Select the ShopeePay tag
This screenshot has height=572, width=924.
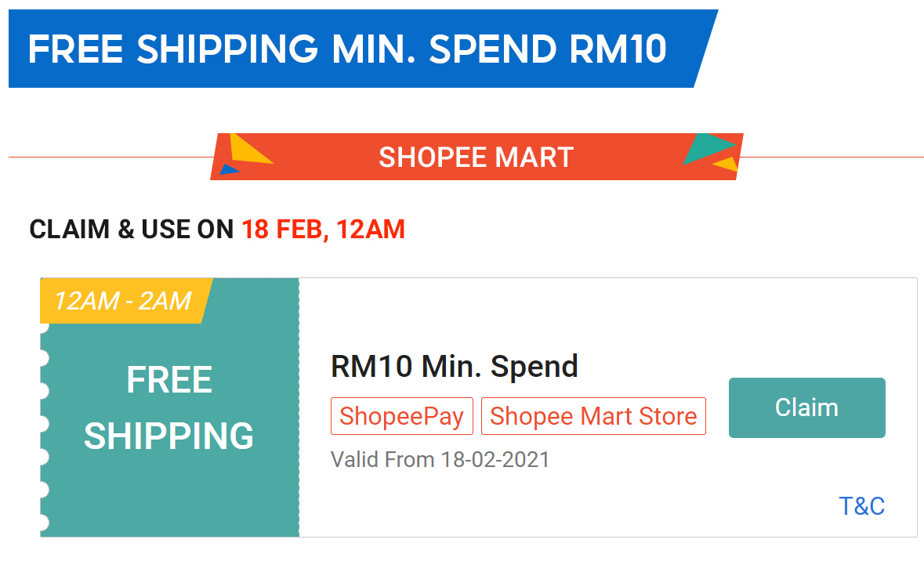coord(401,416)
